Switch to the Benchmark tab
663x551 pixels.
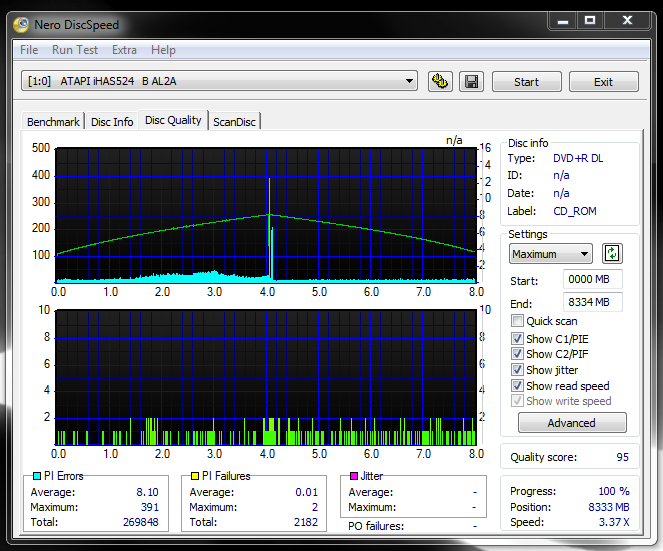53,122
